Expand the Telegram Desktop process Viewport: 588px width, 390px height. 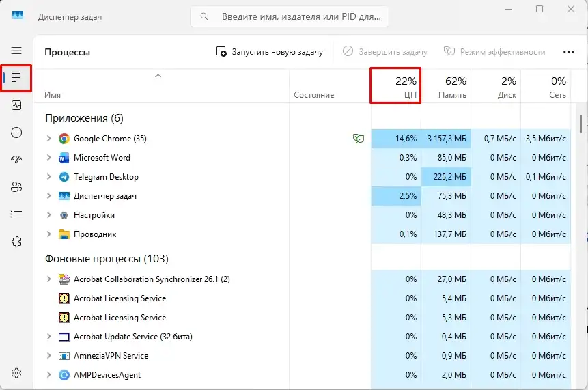point(48,177)
